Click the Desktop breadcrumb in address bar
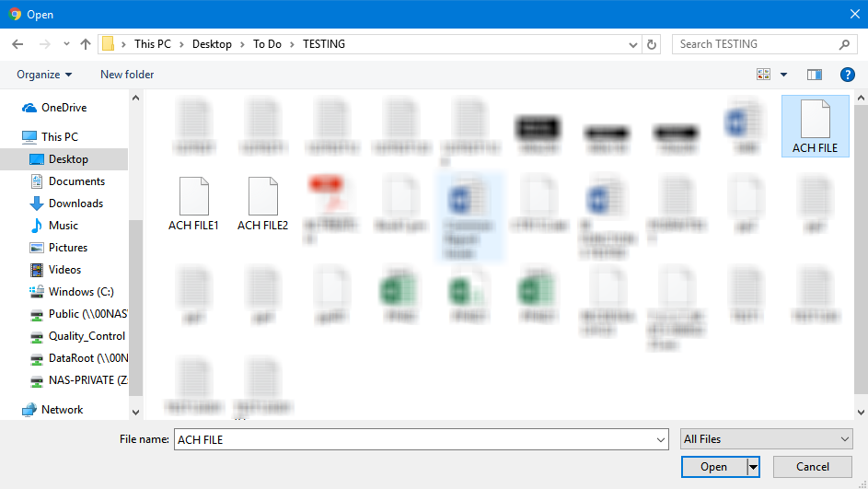This screenshot has width=868, height=489. 211,44
